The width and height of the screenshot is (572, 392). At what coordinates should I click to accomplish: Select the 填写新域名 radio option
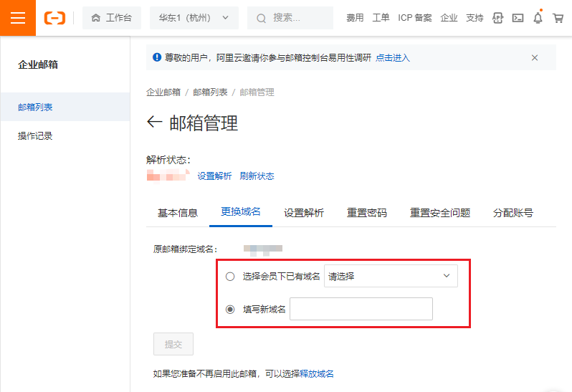click(230, 309)
